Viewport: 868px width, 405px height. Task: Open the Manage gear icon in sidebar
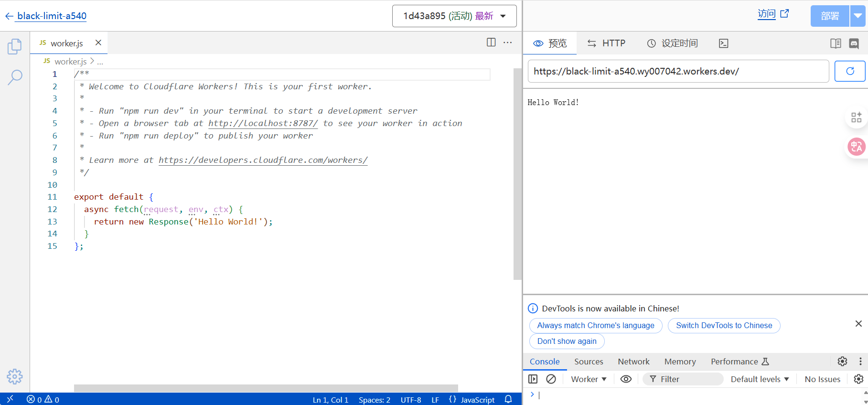(15, 376)
